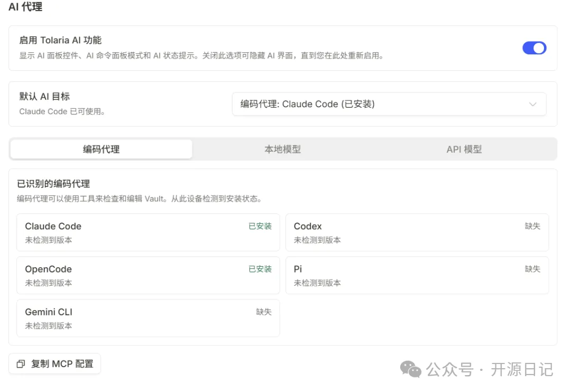This screenshot has width=571, height=392.
Task: Click the 复制 MCP 配置 button
Action: point(54,363)
